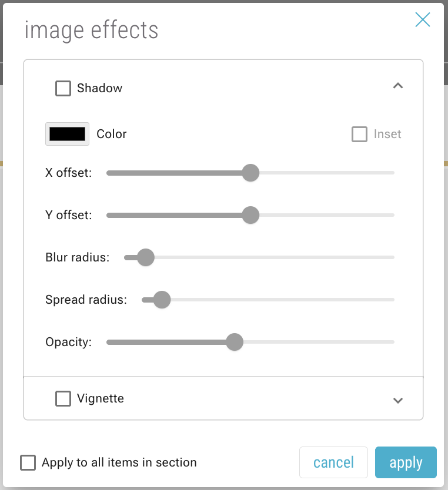Click the X offset slider handle
This screenshot has width=448, height=490.
(x=251, y=173)
